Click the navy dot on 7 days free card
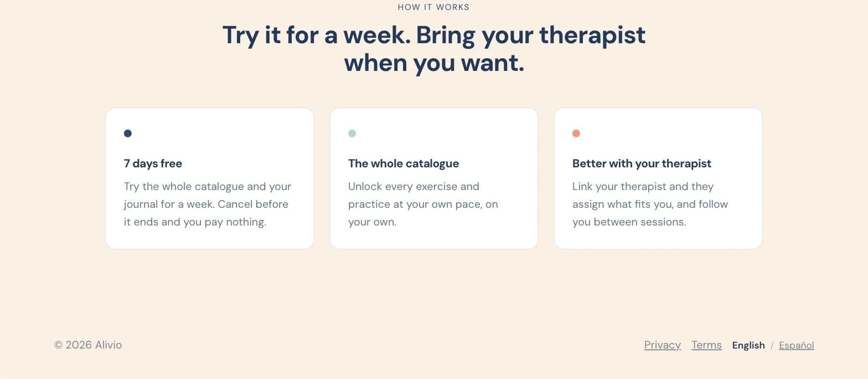Image resolution: width=868 pixels, height=379 pixels. [128, 134]
